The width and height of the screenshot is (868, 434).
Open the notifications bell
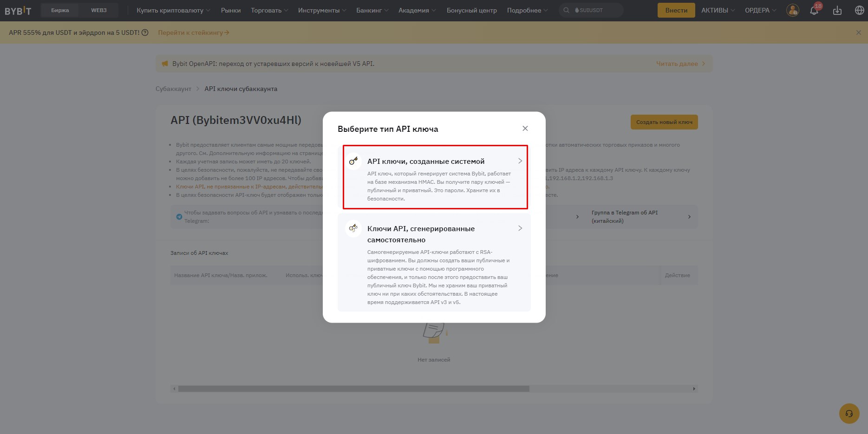click(x=814, y=10)
